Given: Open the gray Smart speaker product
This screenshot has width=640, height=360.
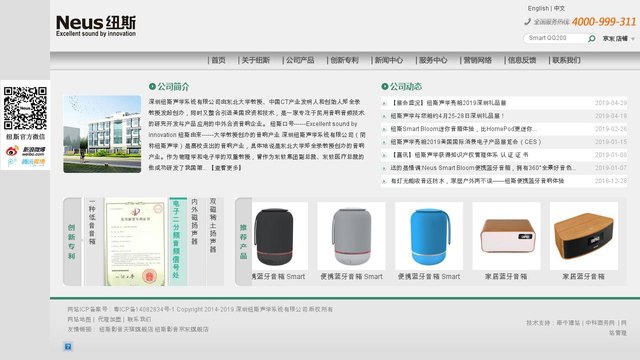Looking at the screenshot, I should pos(351,236).
